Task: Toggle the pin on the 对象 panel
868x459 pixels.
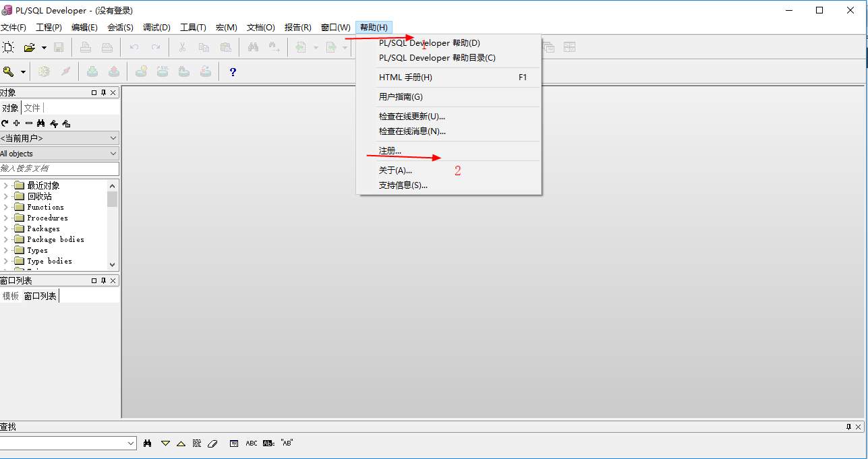Action: click(x=103, y=92)
